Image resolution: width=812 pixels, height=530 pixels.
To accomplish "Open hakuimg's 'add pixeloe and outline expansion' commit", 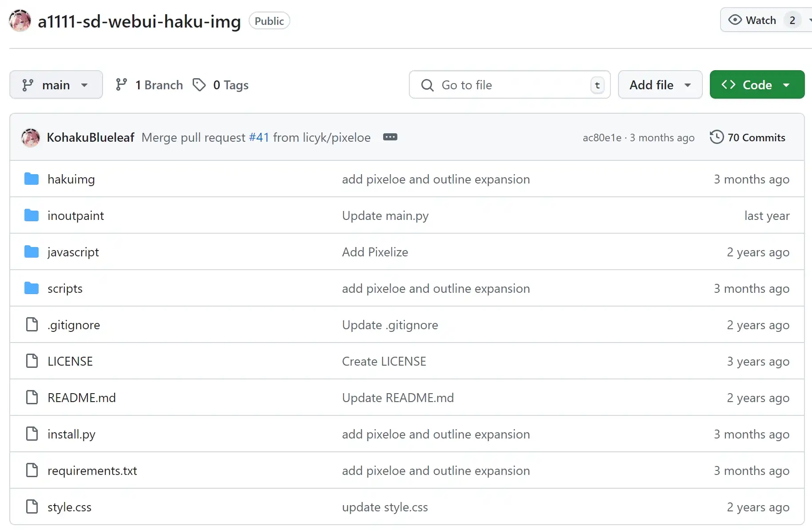I will click(436, 179).
